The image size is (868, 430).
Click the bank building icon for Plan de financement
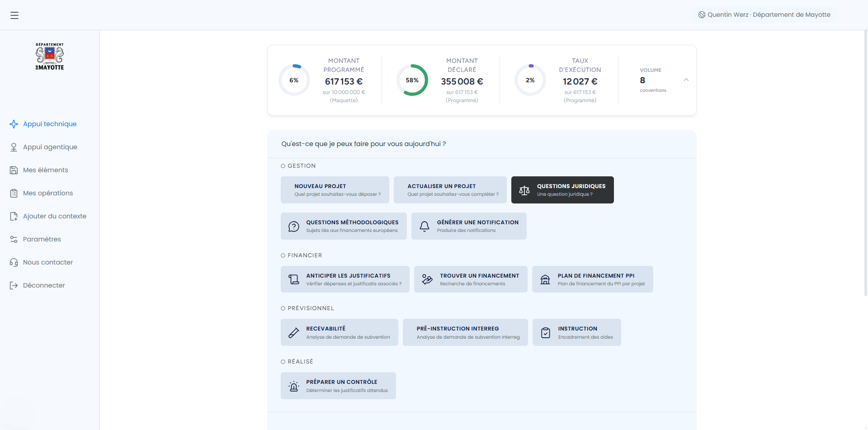point(545,279)
